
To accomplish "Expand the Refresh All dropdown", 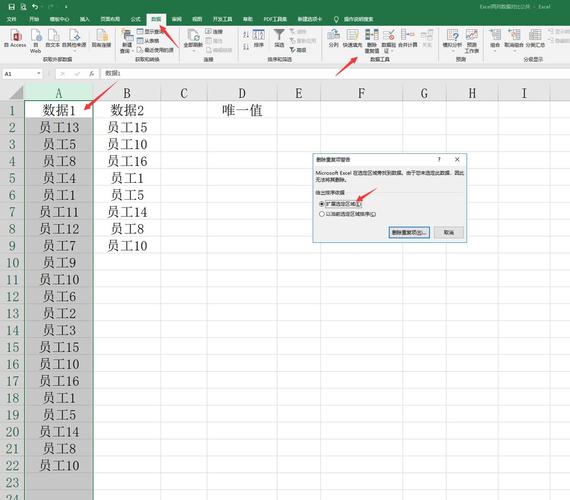I will point(193,51).
